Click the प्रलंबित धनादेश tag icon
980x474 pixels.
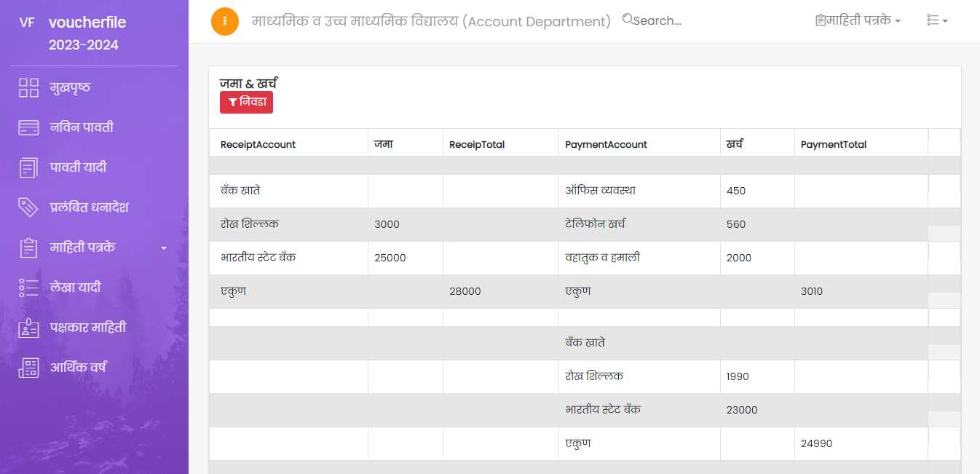coord(28,208)
